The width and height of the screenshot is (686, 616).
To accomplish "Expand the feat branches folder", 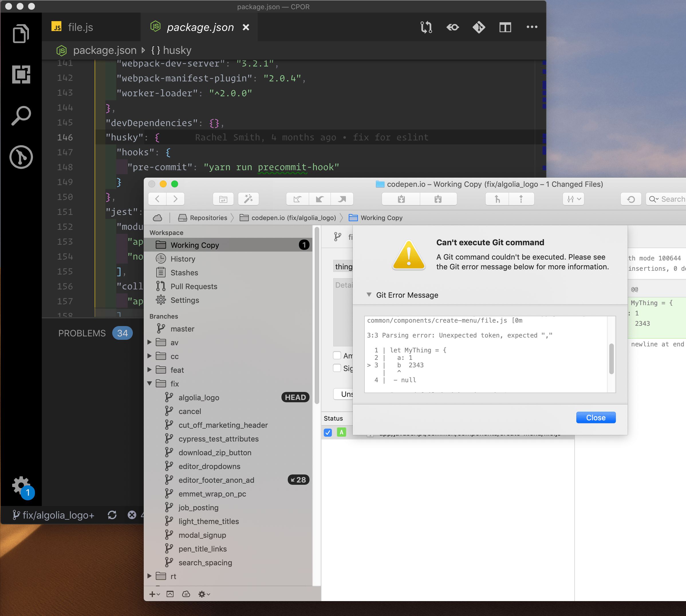I will click(x=149, y=370).
